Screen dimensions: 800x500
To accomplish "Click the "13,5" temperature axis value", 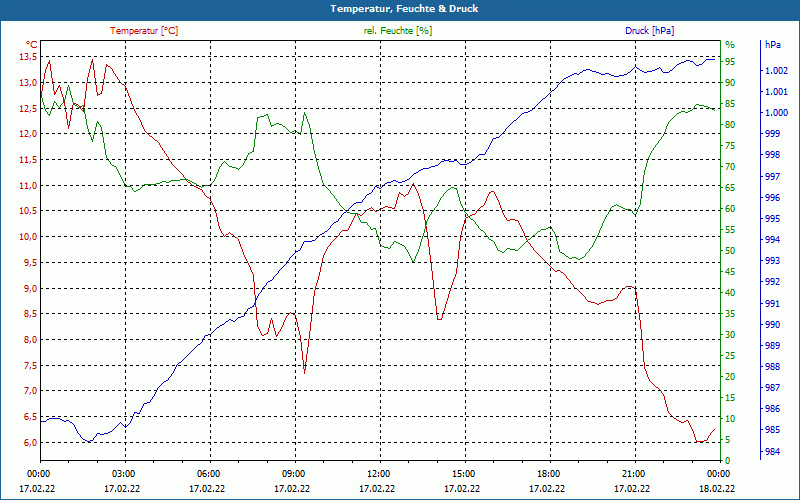I will (x=28, y=57).
